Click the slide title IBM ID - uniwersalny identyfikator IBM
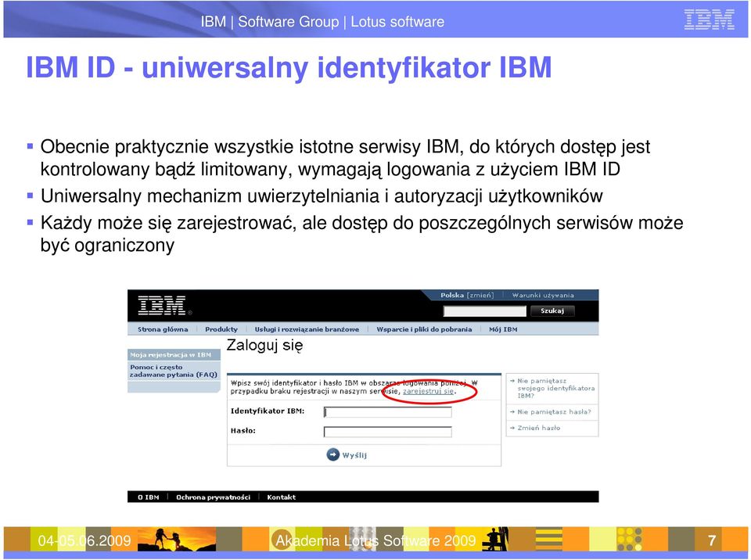 289,67
